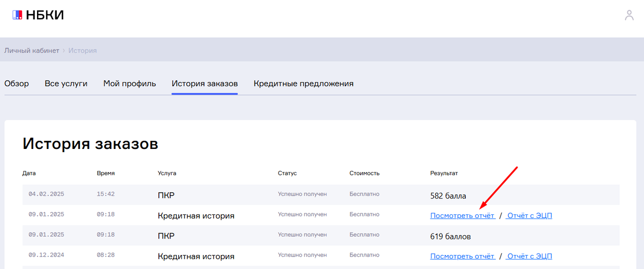Click the Статус column header

287,174
